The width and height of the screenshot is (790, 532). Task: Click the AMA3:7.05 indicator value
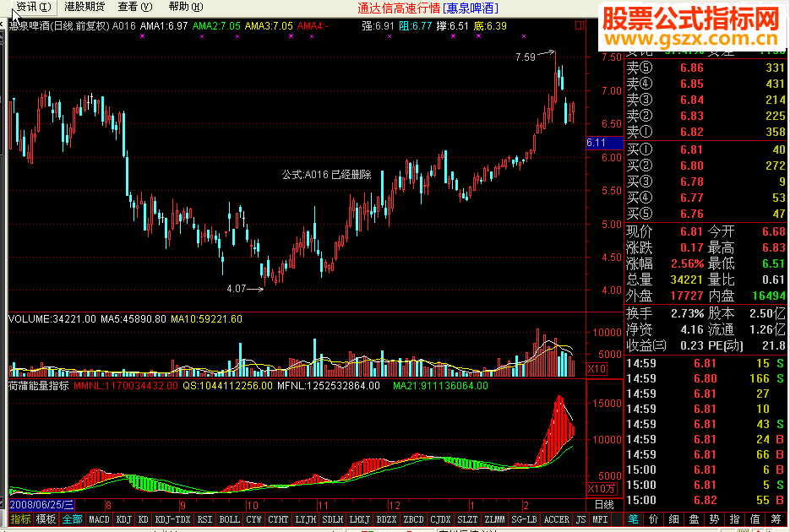click(269, 26)
